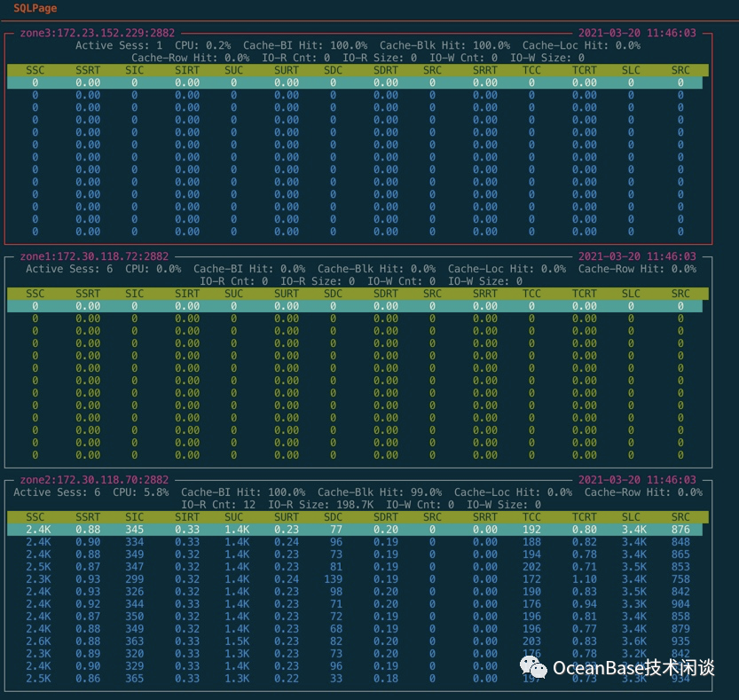This screenshot has height=700, width=739.
Task: Click the TCC value 192
Action: tap(531, 530)
